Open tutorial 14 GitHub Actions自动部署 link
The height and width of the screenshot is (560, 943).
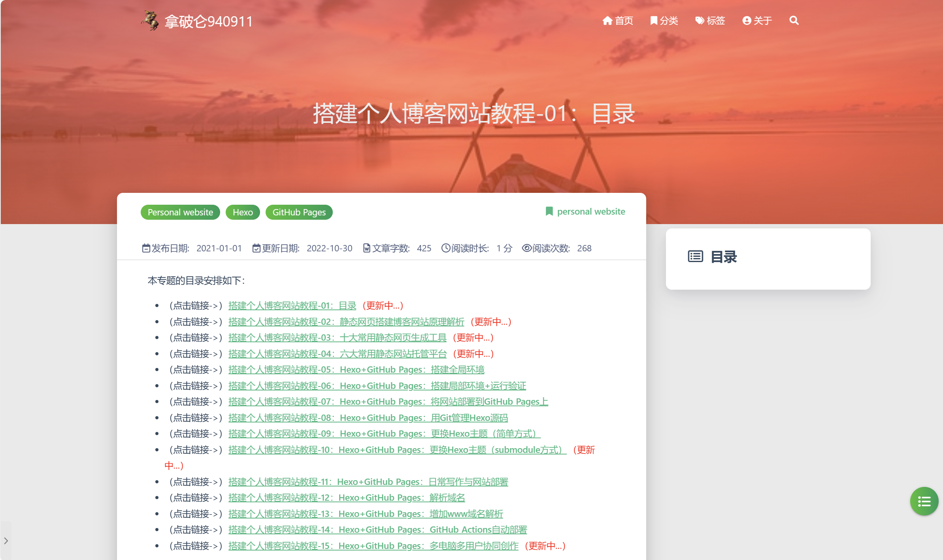tap(377, 530)
